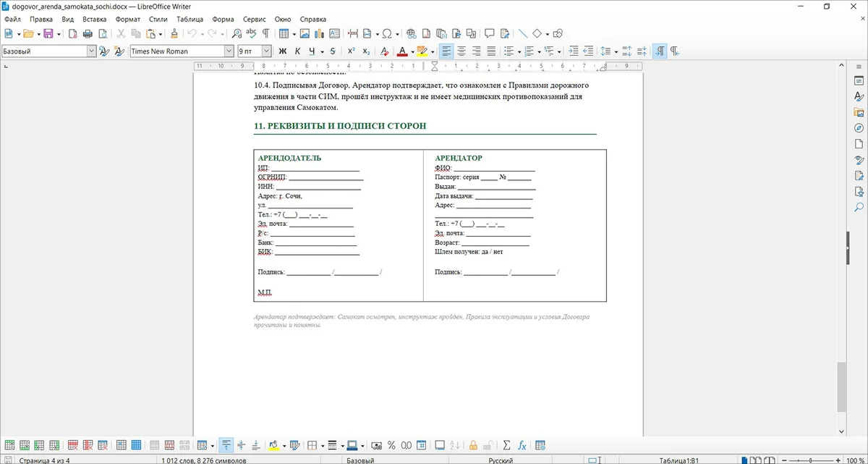Toggle Align Left paragraph button
This screenshot has height=464, width=868.
pyautogui.click(x=446, y=51)
